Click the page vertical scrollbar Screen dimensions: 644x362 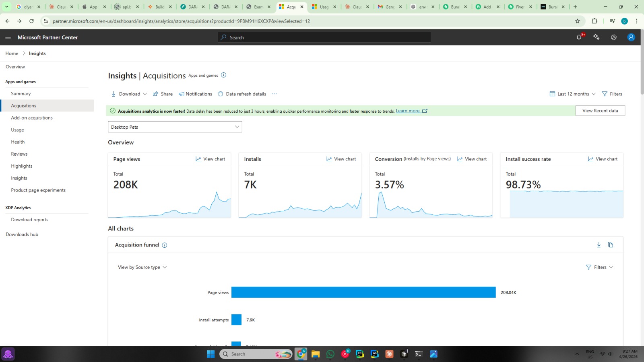[x=642, y=62]
